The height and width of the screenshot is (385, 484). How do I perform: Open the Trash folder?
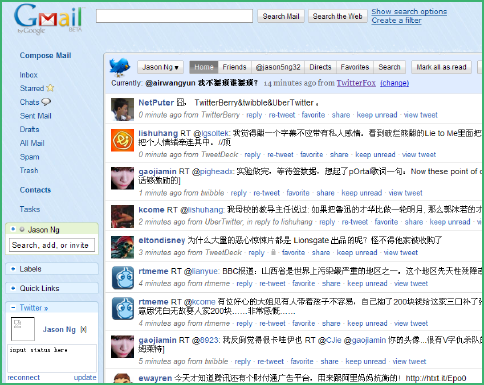pos(29,170)
